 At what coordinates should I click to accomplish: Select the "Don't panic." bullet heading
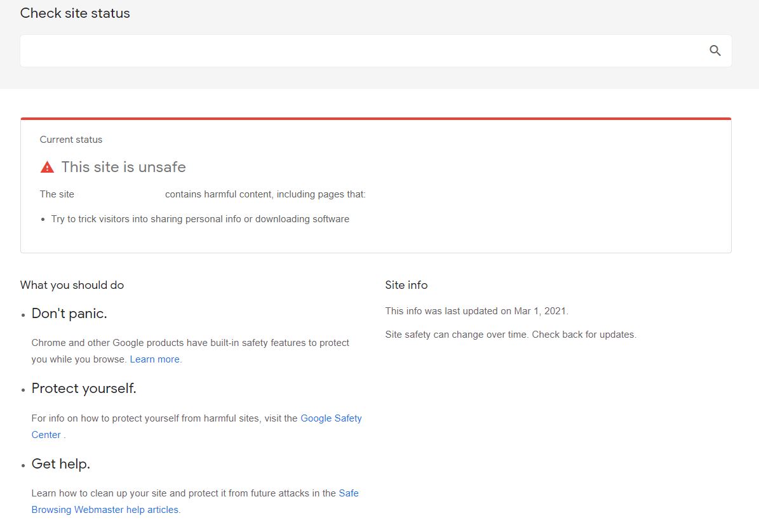pyautogui.click(x=69, y=314)
